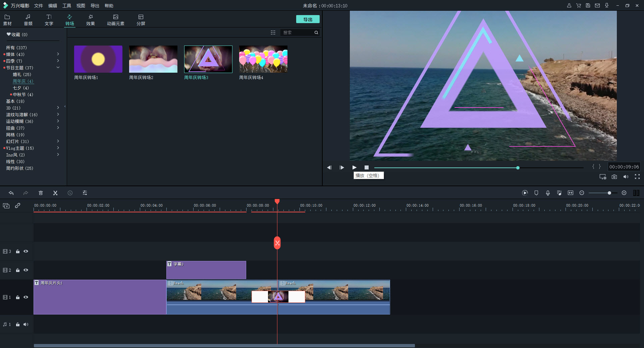Click the split scissors icon in timeline toolbar
Viewport: 644px width, 348px height.
coord(55,193)
